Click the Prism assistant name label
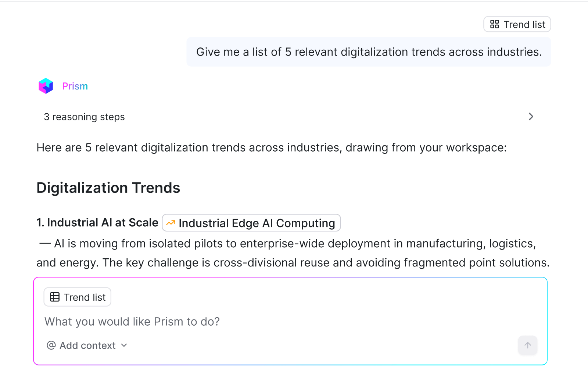This screenshot has height=368, width=588. (75, 86)
